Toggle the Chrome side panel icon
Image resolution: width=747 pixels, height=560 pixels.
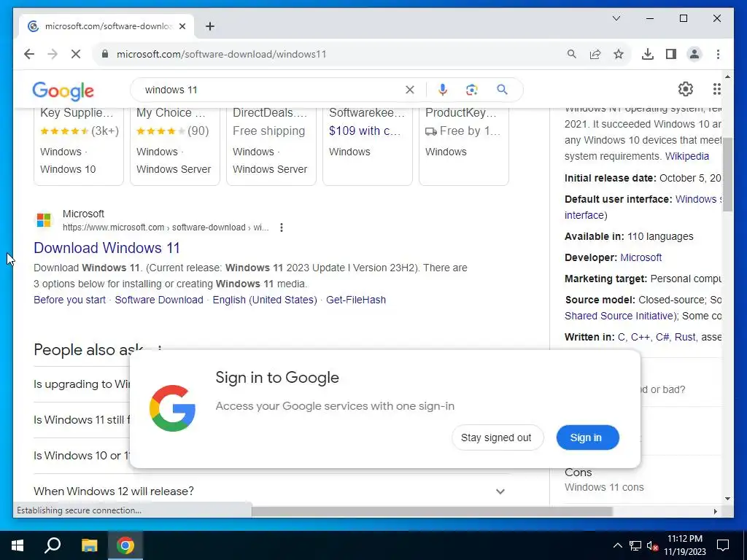tap(671, 54)
